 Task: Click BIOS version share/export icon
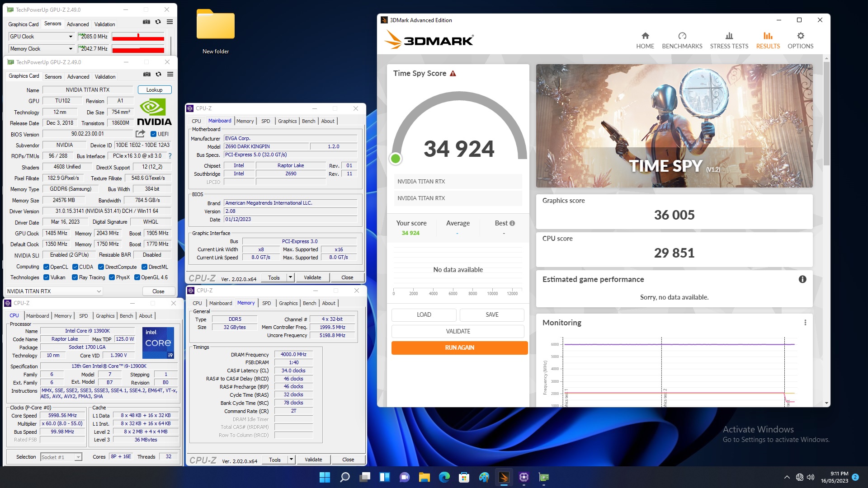click(x=140, y=134)
